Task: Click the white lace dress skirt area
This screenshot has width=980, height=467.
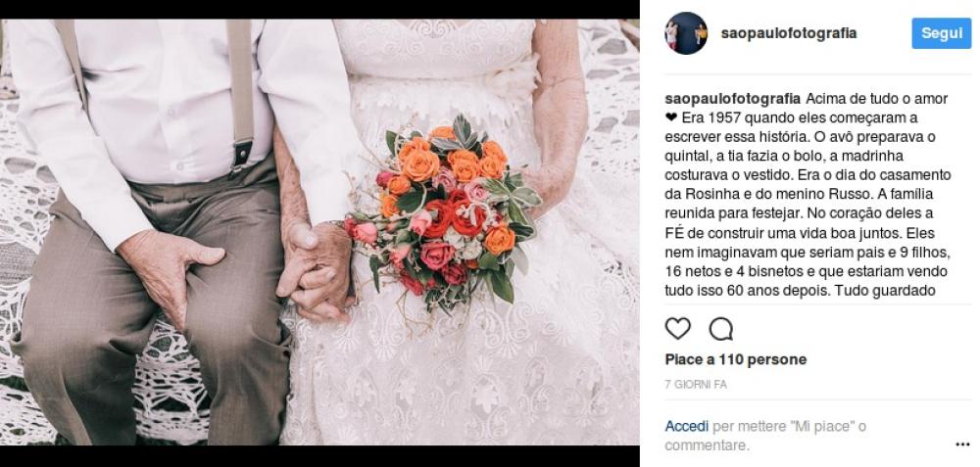Action: click(x=463, y=375)
